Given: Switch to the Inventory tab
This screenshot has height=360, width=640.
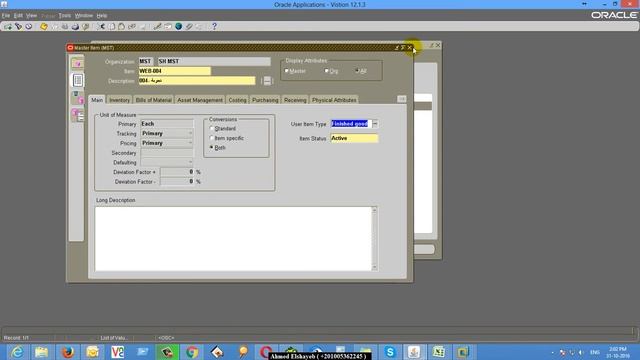Looking at the screenshot, I should (119, 100).
